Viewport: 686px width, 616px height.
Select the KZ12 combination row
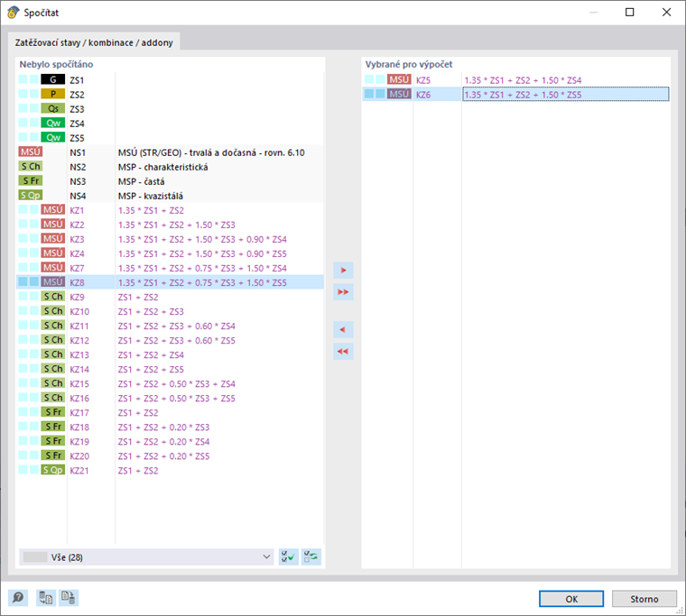pyautogui.click(x=171, y=340)
